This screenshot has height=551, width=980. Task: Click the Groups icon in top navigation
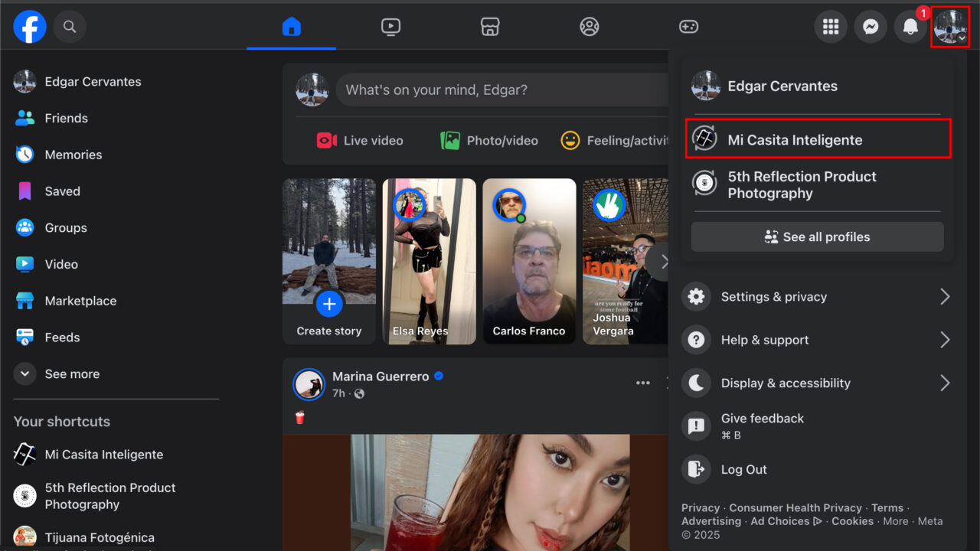(x=589, y=26)
